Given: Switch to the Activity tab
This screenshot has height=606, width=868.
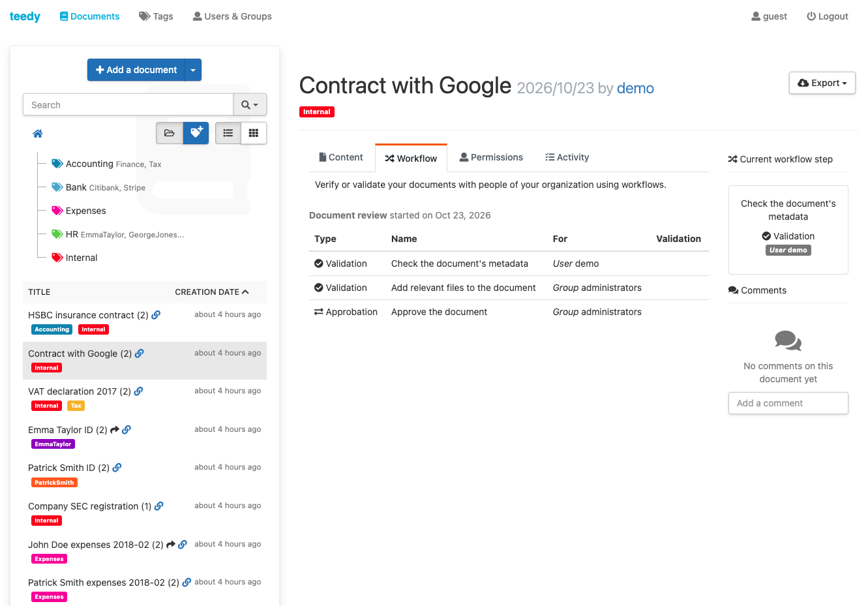Looking at the screenshot, I should [x=567, y=157].
